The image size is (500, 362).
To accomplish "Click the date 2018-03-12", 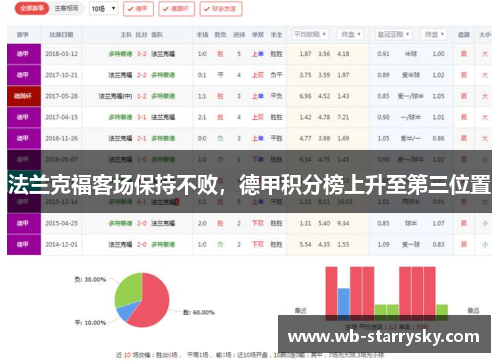I will (61, 54).
